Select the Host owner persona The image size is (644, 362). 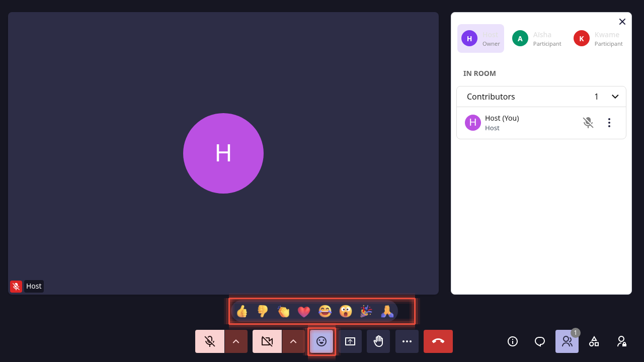point(480,38)
